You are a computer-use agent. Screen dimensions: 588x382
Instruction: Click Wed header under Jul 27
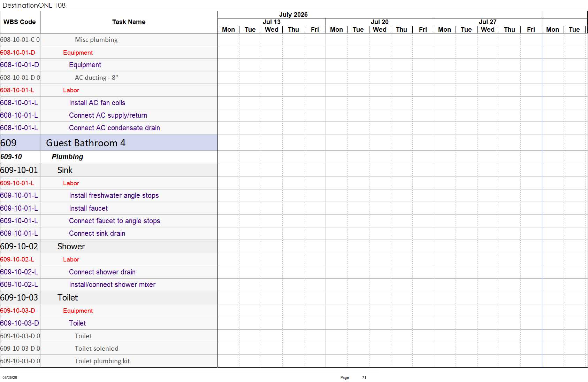pyautogui.click(x=488, y=30)
